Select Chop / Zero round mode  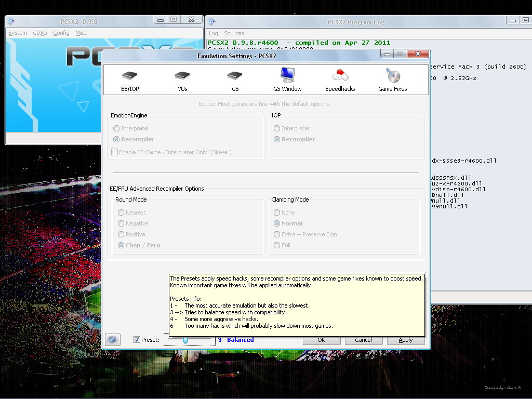(x=121, y=245)
